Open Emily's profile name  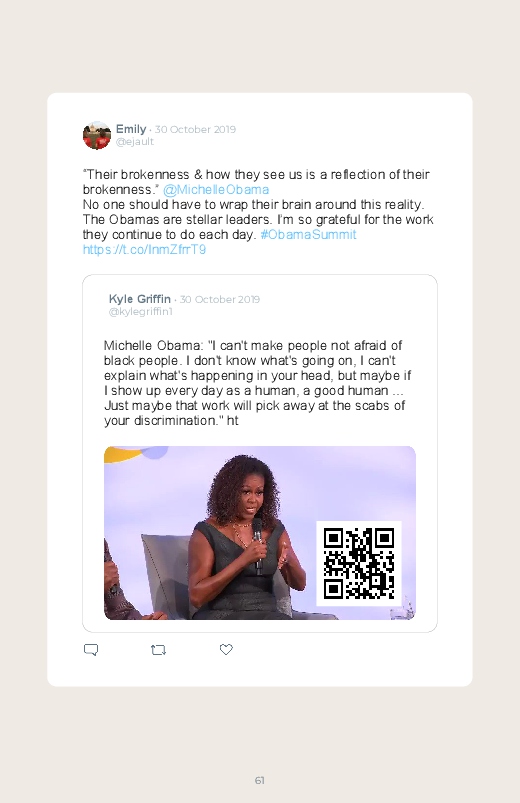131,129
